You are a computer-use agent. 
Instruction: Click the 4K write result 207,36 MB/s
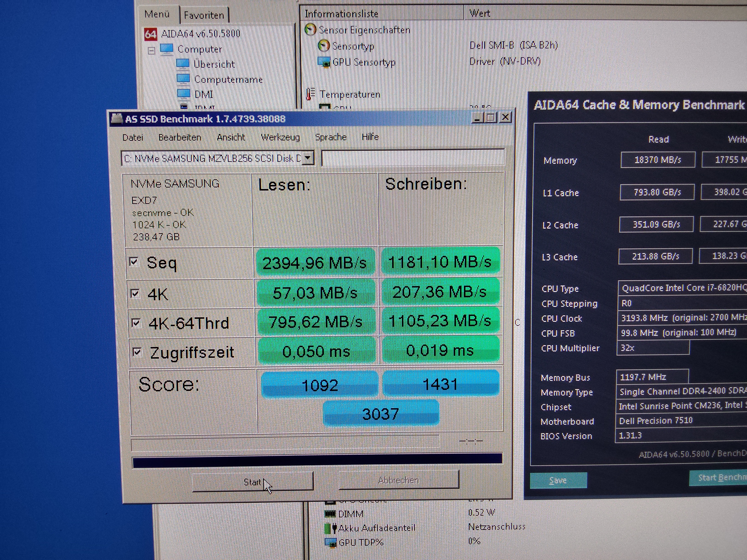(x=440, y=292)
